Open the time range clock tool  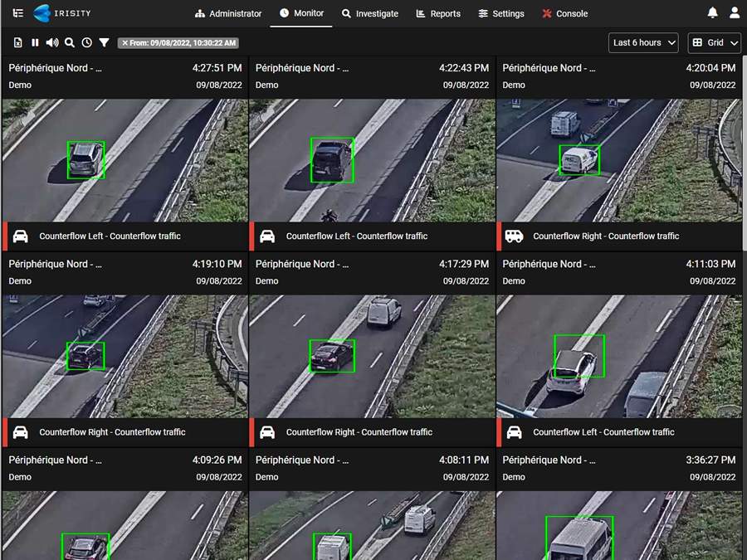[x=86, y=42]
